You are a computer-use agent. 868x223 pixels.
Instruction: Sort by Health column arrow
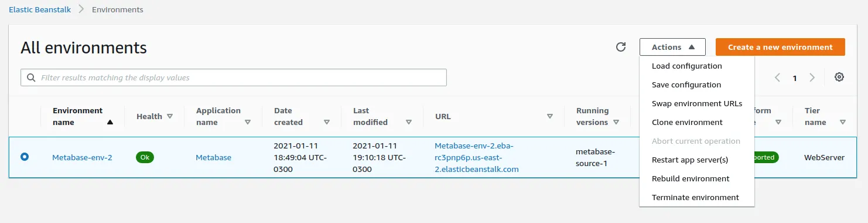170,116
